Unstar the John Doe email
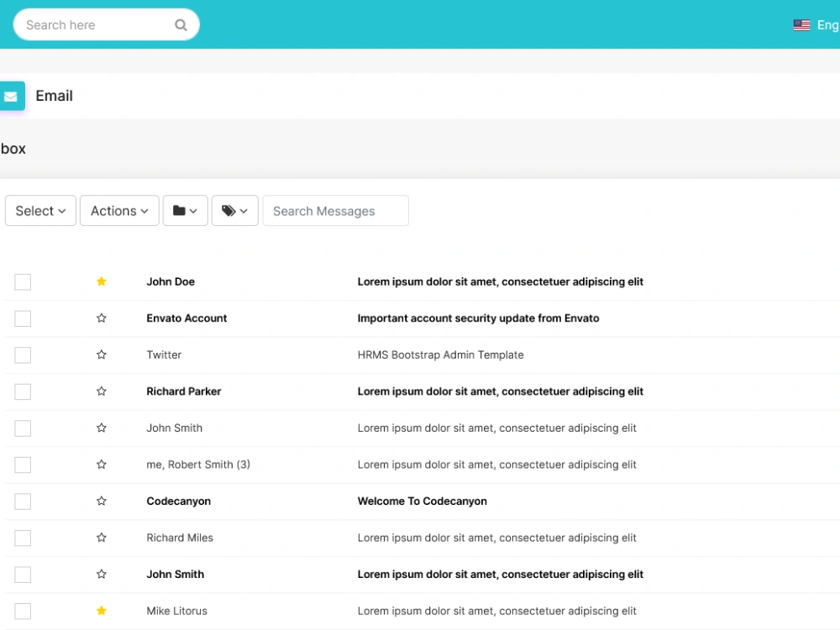Image resolution: width=840 pixels, height=630 pixels. click(x=102, y=281)
